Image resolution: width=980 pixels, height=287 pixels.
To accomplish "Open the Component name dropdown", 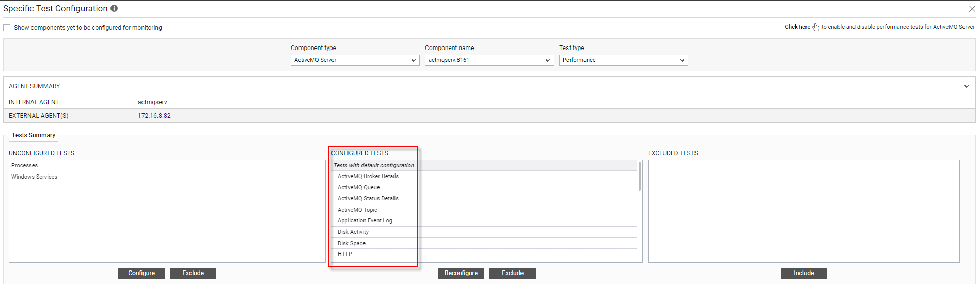I will tap(489, 60).
